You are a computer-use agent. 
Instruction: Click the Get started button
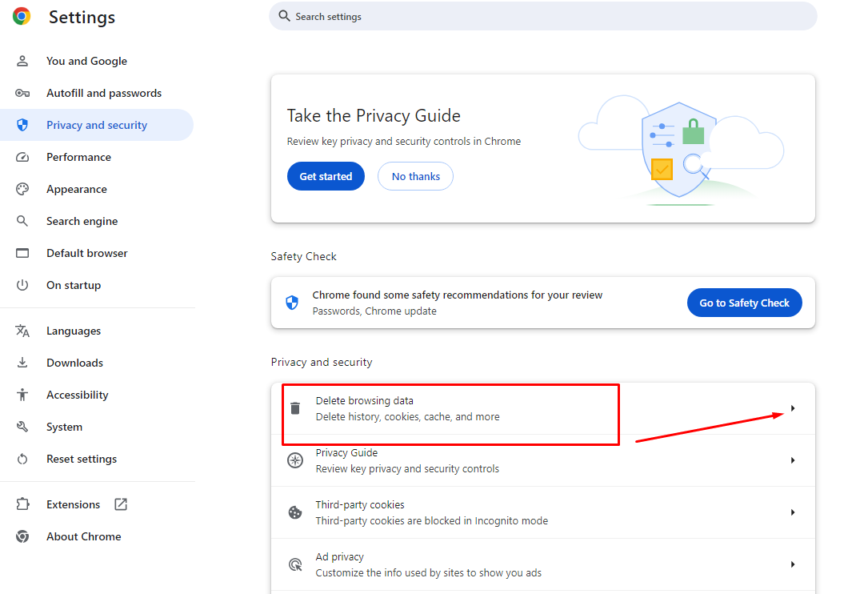(326, 176)
